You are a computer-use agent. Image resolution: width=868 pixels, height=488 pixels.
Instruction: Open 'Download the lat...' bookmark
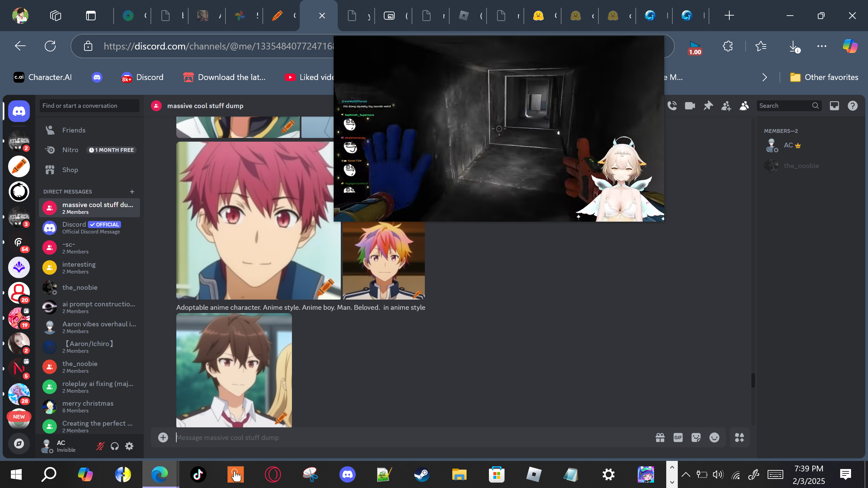[224, 77]
